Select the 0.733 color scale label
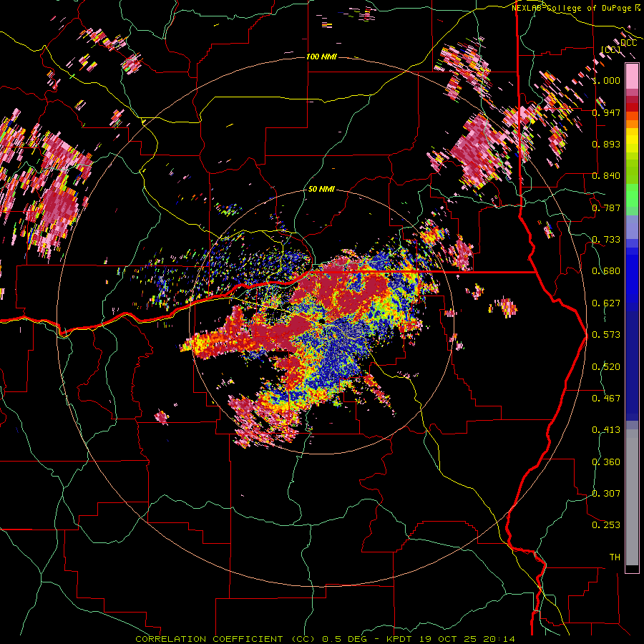Screen dimensions: 644x644 click(x=606, y=240)
